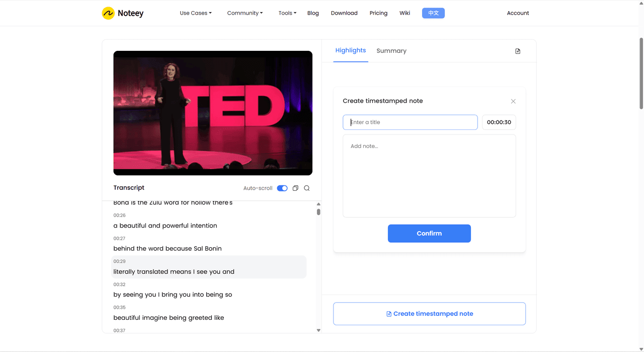Click the TED video player thumbnail
This screenshot has height=352, width=644.
pyautogui.click(x=213, y=113)
